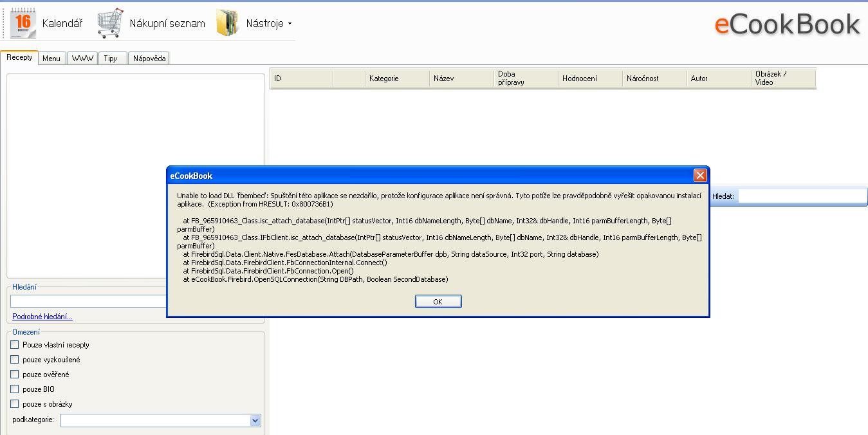Screen dimensions: 868x435
Task: Click the Obrázek / Video column header
Action: point(783,79)
